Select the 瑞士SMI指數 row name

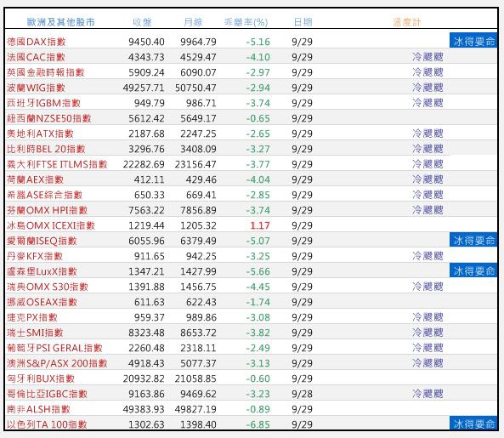(x=35, y=333)
